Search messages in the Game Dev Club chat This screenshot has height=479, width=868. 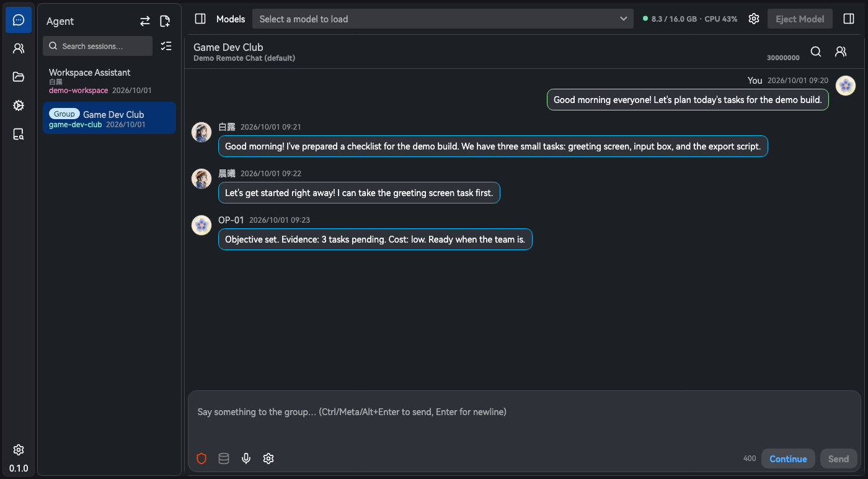click(816, 51)
